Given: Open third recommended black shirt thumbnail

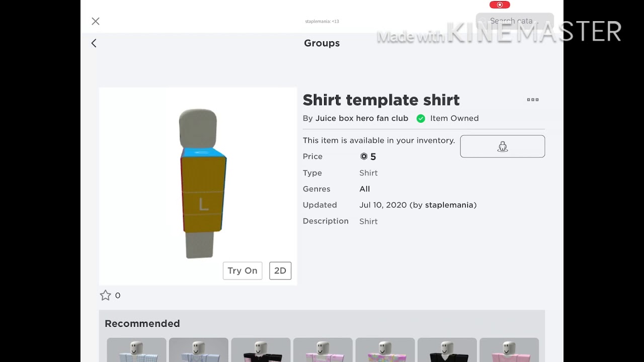Looking at the screenshot, I should click(x=261, y=350).
